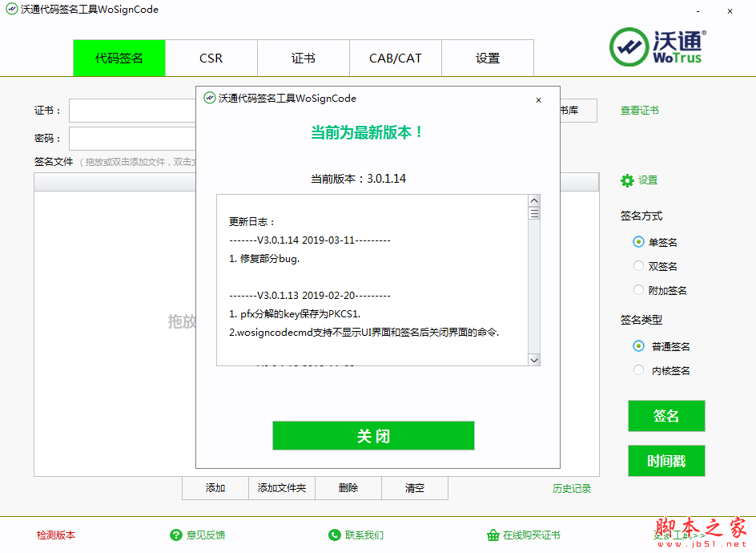The height and width of the screenshot is (553, 756).
Task: Click the 在线购买证书 link
Action: (531, 535)
